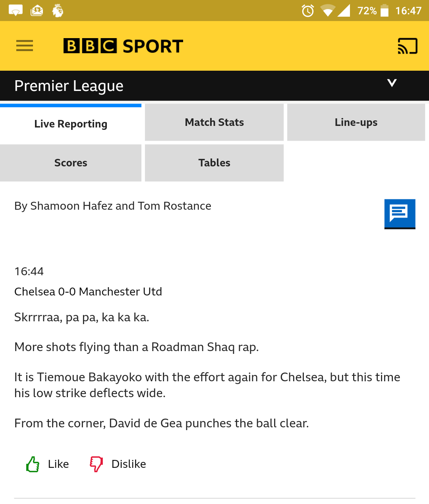
Task: Tap the BBC Sport logo
Action: tap(123, 46)
